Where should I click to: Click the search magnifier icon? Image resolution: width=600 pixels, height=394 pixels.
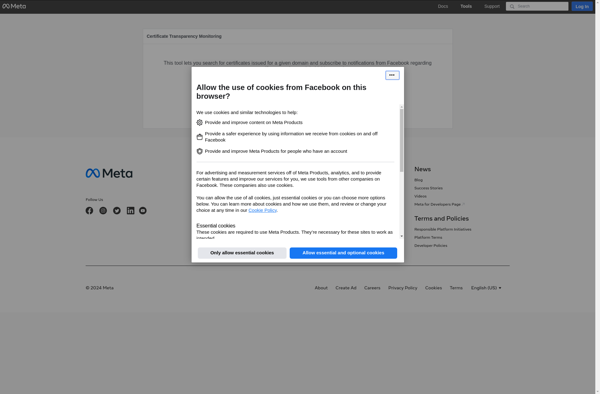[x=512, y=7]
